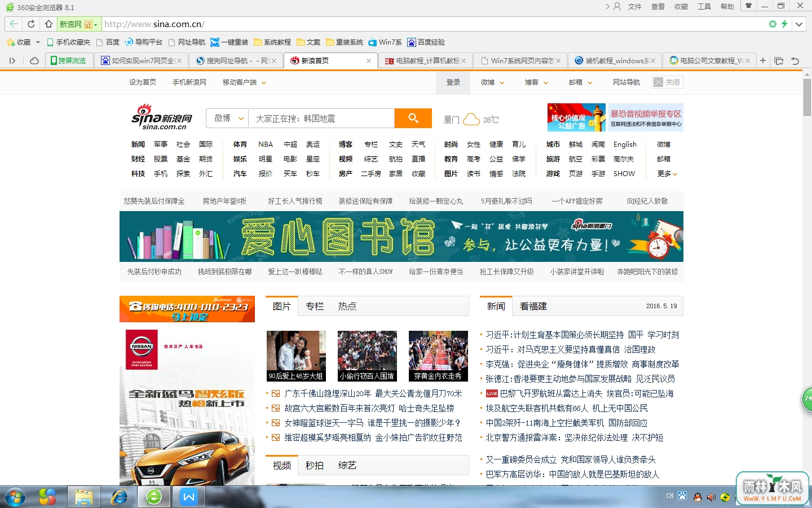Open the 小偷行窃百人围堵 photo thumbnail

[367, 356]
